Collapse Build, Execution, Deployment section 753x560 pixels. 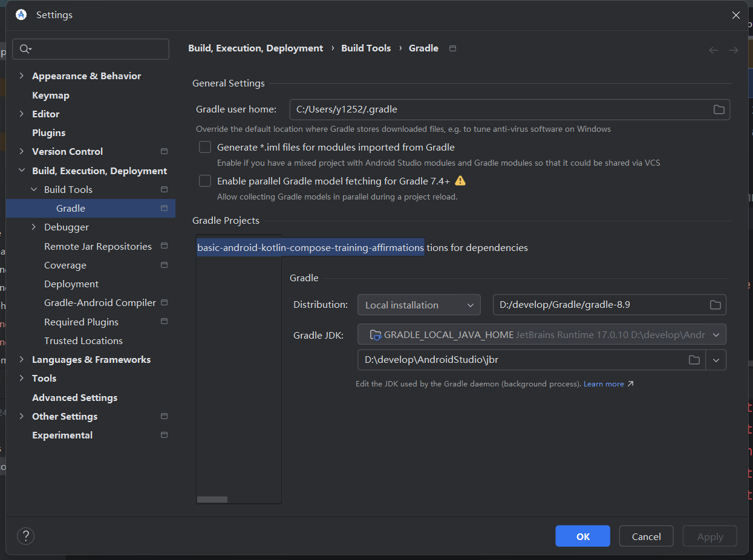[x=22, y=171]
